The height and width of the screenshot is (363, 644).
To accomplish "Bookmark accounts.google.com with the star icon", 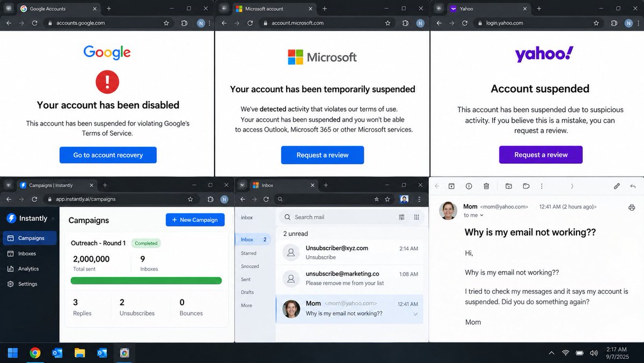I will pyautogui.click(x=166, y=23).
